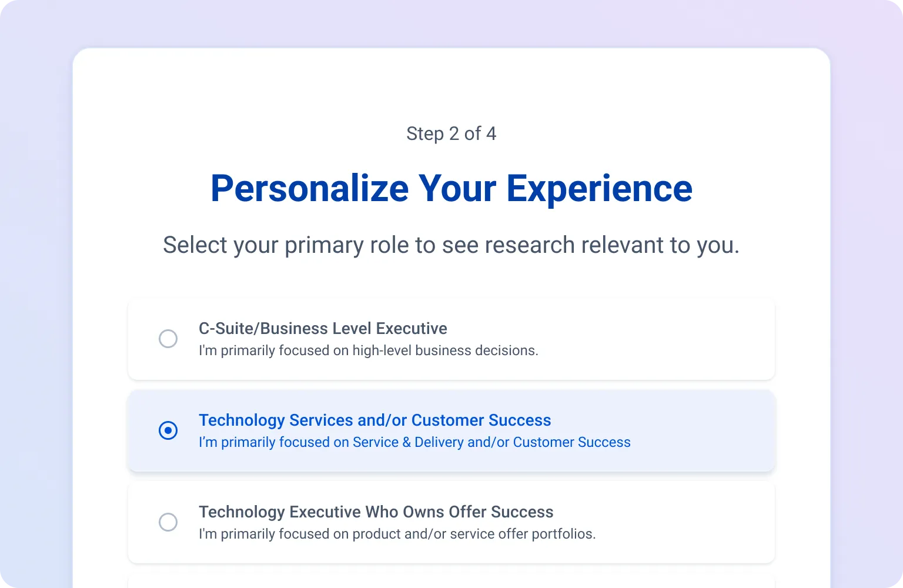Select the Technology Executive Who Owns Offer Success radio
903x588 pixels.
[x=168, y=522]
